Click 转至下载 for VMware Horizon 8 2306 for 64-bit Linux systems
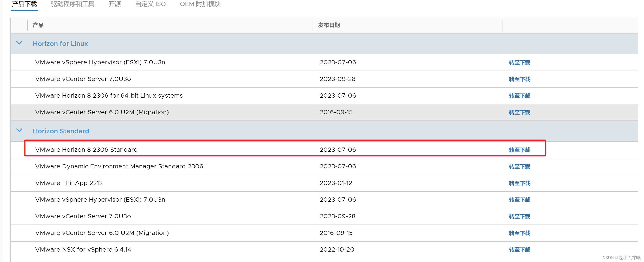The image size is (644, 262). (x=520, y=96)
